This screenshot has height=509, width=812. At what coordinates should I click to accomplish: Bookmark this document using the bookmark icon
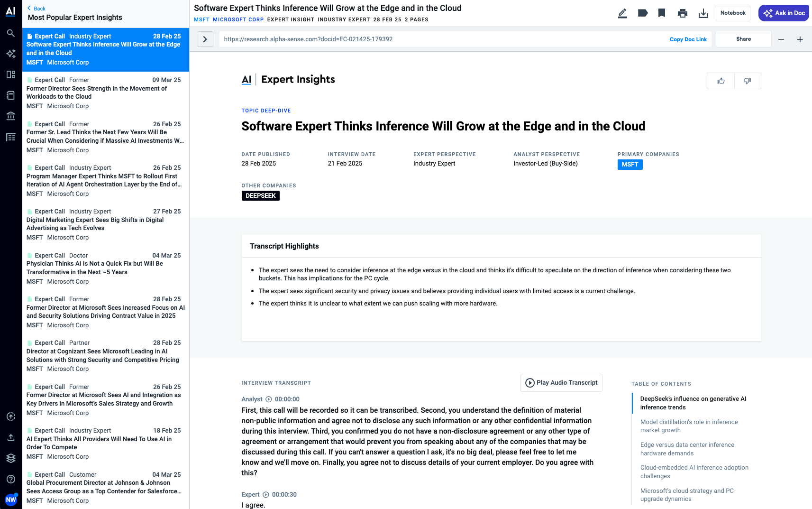[662, 13]
